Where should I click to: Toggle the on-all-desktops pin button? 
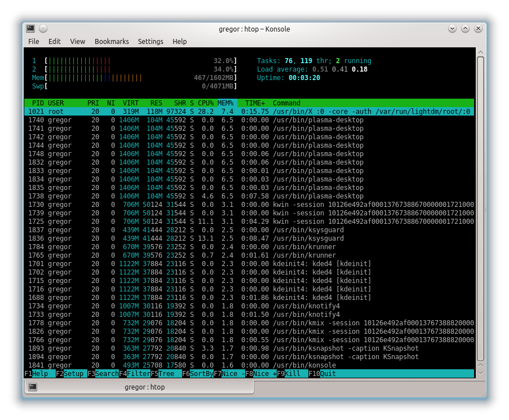coord(43,29)
